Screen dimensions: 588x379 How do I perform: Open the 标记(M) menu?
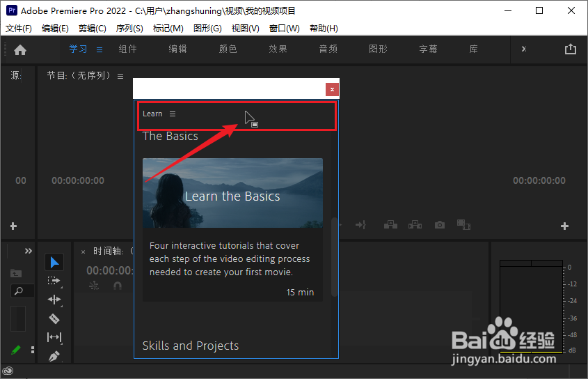(168, 28)
